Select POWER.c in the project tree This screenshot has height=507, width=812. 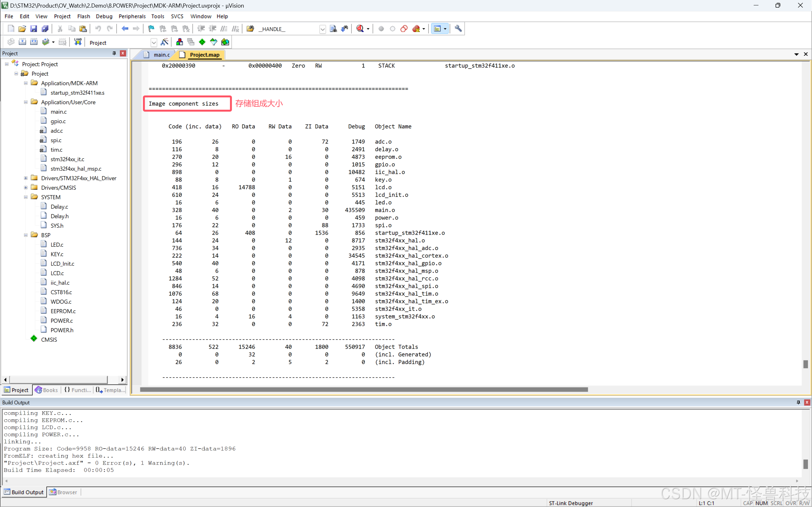pyautogui.click(x=61, y=320)
